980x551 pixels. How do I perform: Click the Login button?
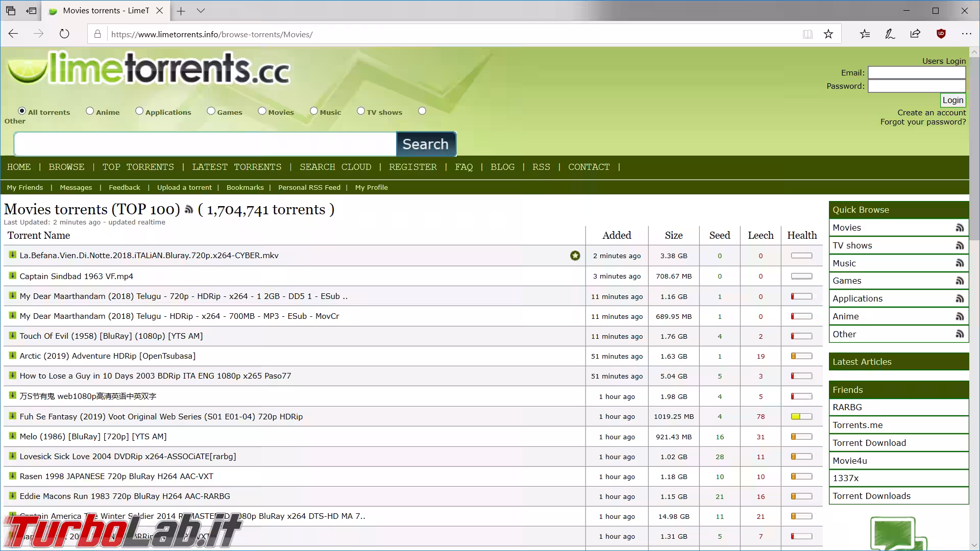[x=953, y=101]
